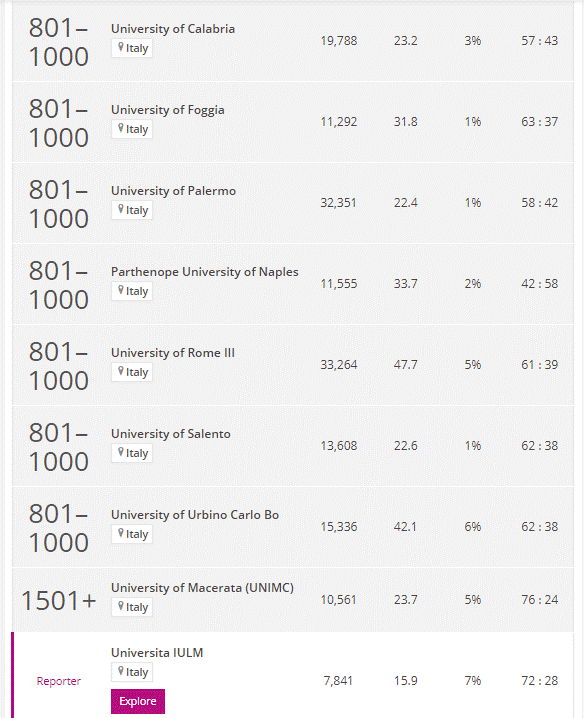Select the University of Palermo name

173,191
